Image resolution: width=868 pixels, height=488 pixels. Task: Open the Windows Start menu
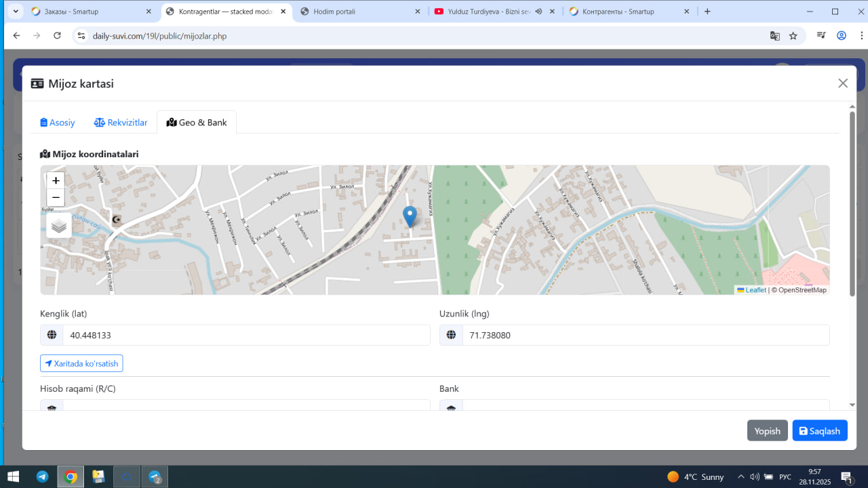click(x=13, y=476)
